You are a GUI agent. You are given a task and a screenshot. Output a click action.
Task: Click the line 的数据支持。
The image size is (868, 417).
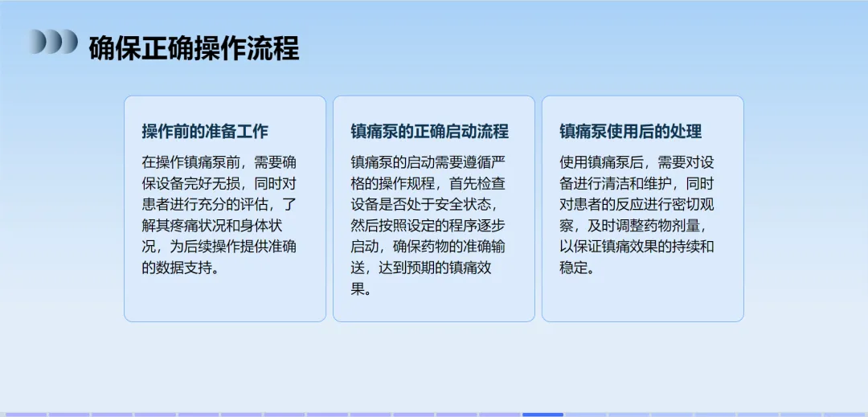tap(181, 268)
